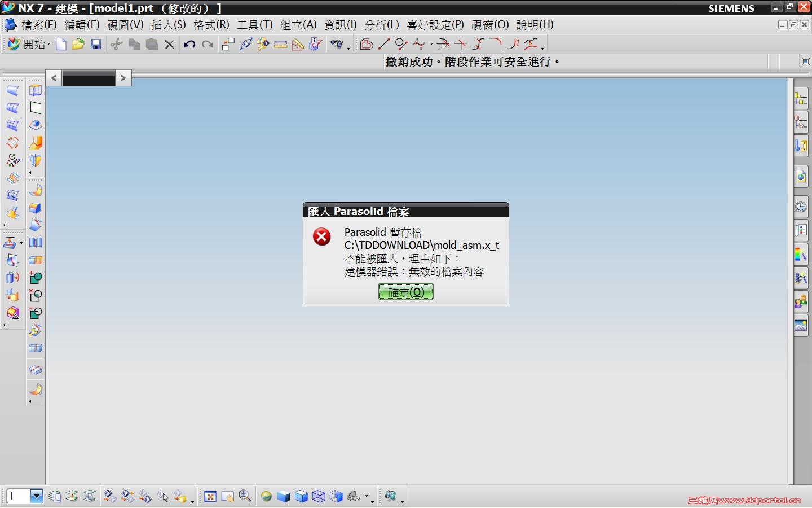This screenshot has width=812, height=508.
Task: Expand the curve toolbar options arrow
Action: point(542,48)
